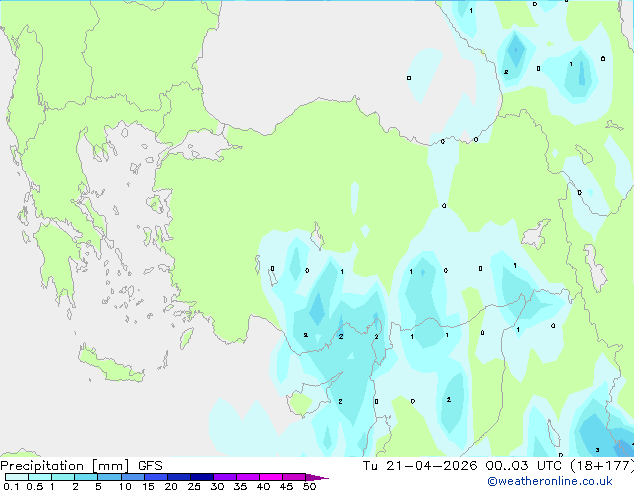This screenshot has width=634, height=490.
Task: Click the '45' legend scale label
Action: 286,486
